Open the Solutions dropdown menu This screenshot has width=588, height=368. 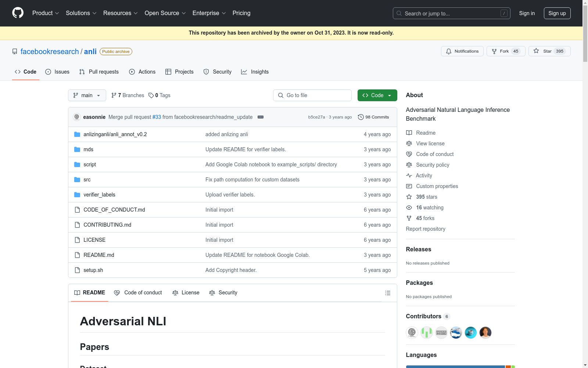(81, 13)
